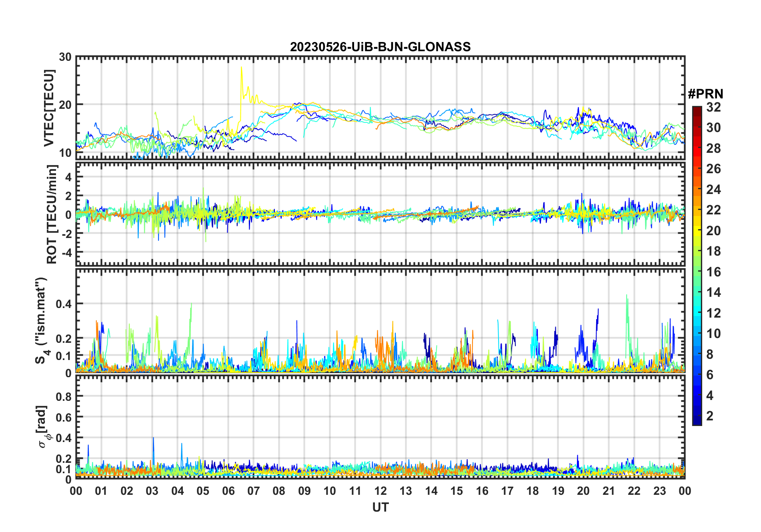Click the blue sigma-phi spike at 03 UT
761x532 pixels.
153,438
